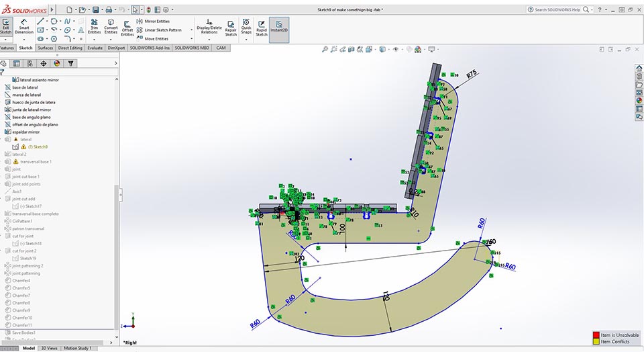
Task: Switch to the Evaluate tab
Action: pyautogui.click(x=95, y=48)
